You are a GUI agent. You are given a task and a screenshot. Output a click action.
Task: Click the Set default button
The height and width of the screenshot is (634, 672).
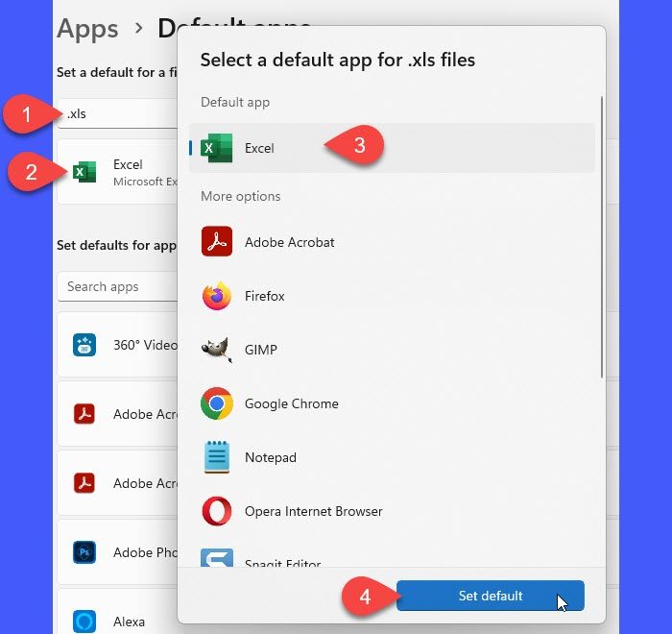coord(491,596)
